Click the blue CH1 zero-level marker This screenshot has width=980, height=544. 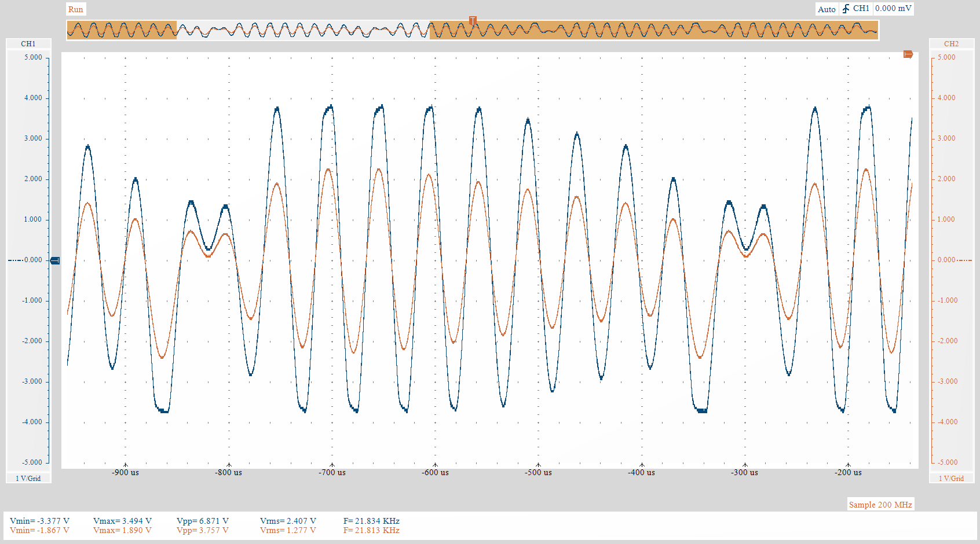tap(55, 260)
